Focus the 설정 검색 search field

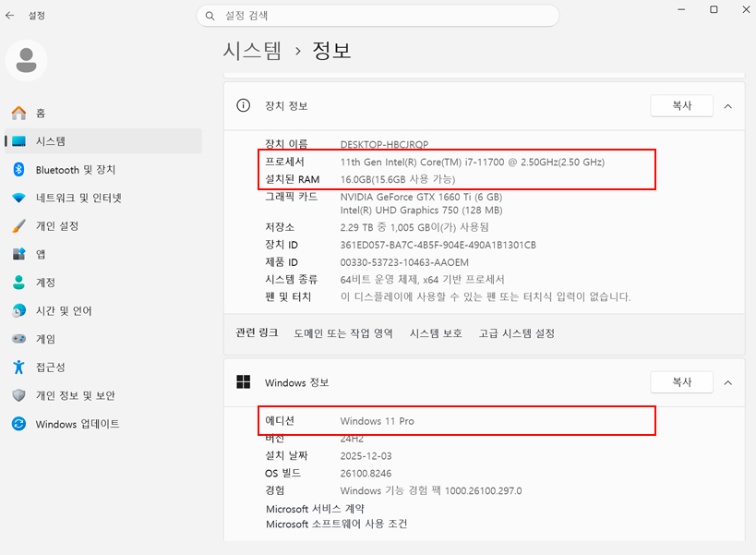point(378,16)
